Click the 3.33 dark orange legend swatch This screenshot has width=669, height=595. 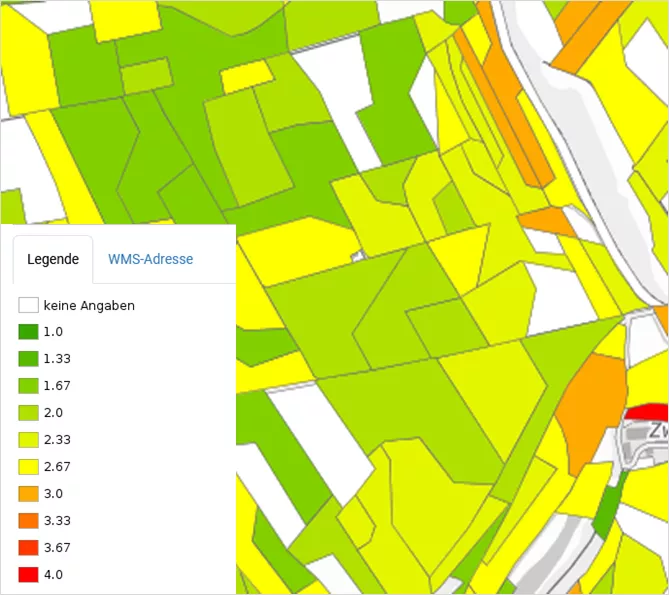(28, 521)
